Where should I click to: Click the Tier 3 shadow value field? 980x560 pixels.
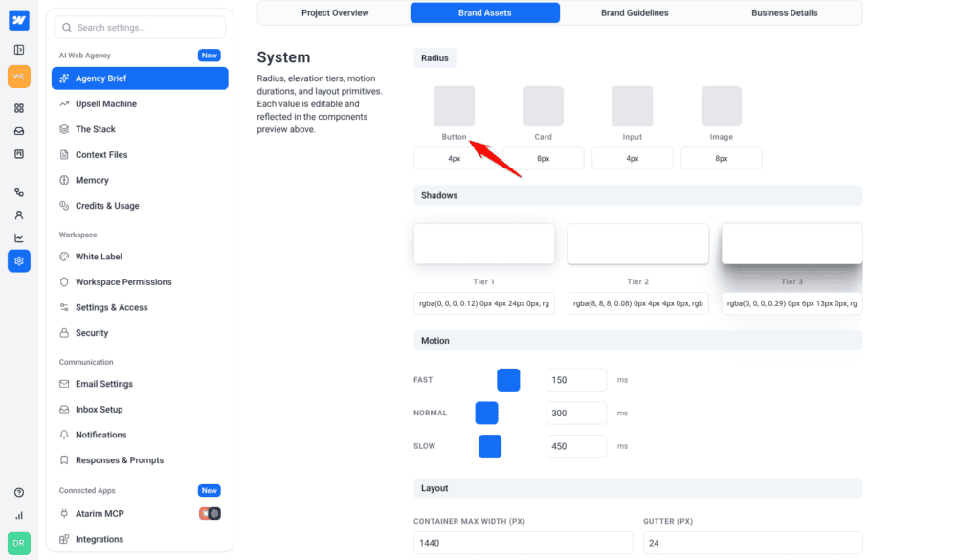point(791,303)
